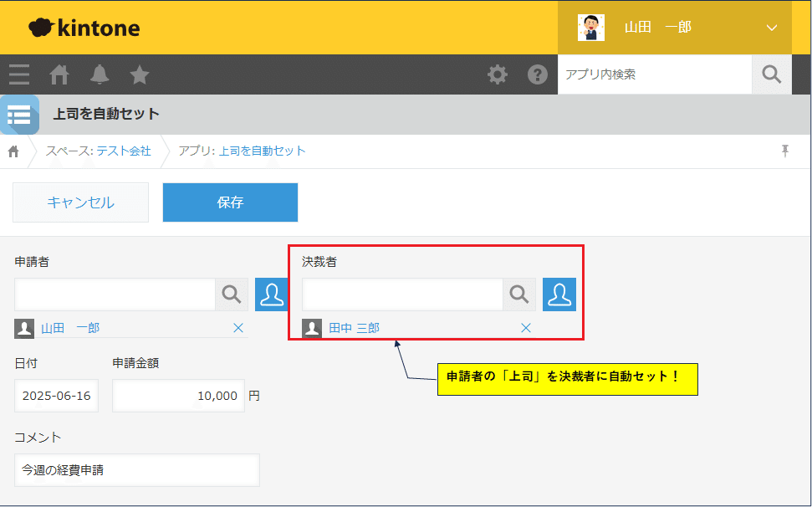Open the bookmarks star icon
Viewport: 812px width, 507px height.
(x=140, y=75)
